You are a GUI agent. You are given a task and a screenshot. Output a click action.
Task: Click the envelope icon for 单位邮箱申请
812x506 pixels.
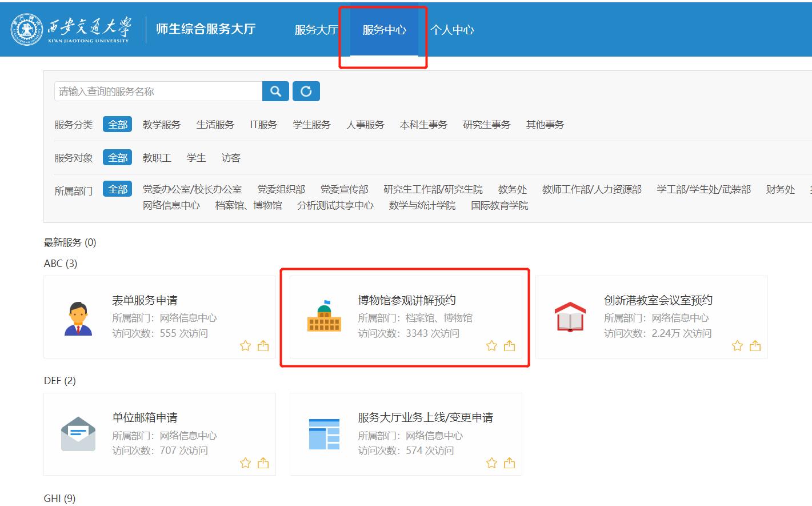(78, 434)
